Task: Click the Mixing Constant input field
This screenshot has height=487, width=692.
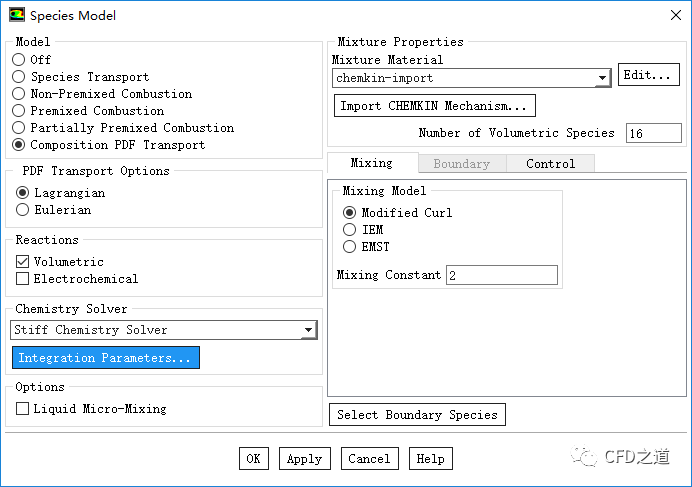Action: coord(501,275)
